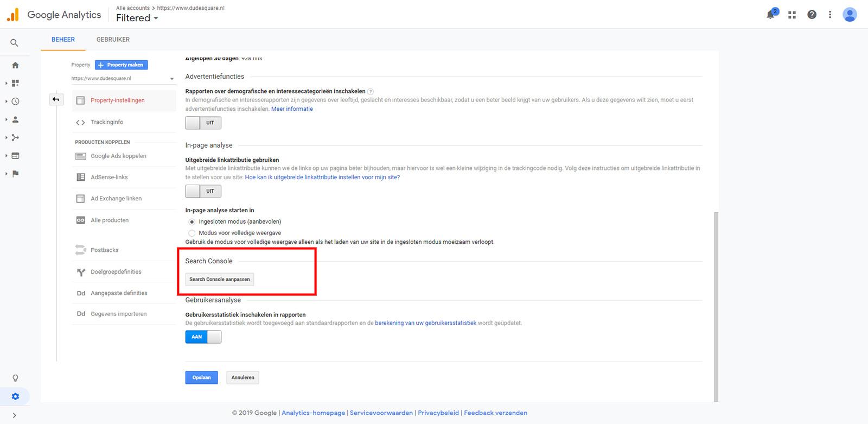Expand Customization section arrow in sidebar
This screenshot has height=424, width=868.
(6, 84)
